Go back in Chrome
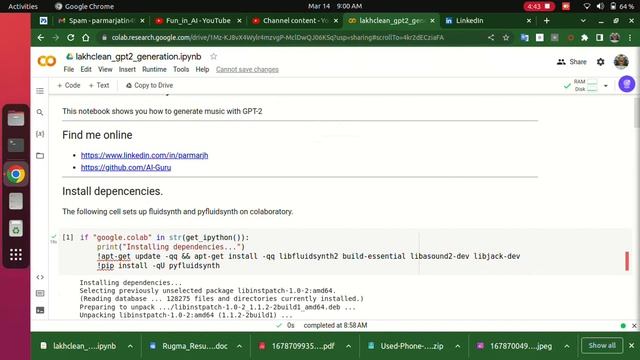 coord(41,38)
